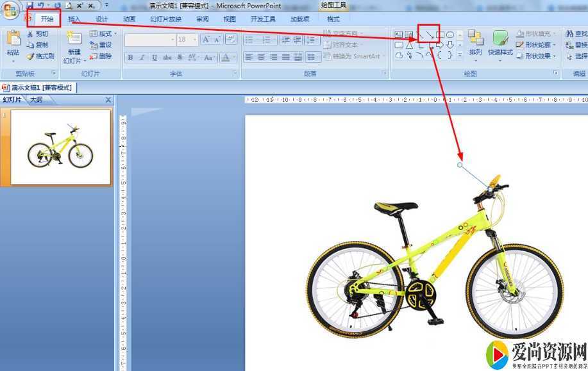588x371 pixels.
Task: Click the Paste clipboard icon
Action: (13, 38)
